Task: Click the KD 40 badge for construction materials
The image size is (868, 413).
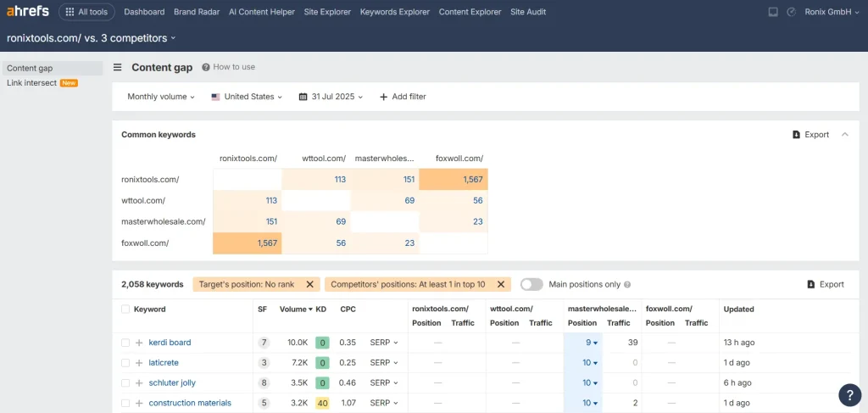Action: click(x=322, y=403)
